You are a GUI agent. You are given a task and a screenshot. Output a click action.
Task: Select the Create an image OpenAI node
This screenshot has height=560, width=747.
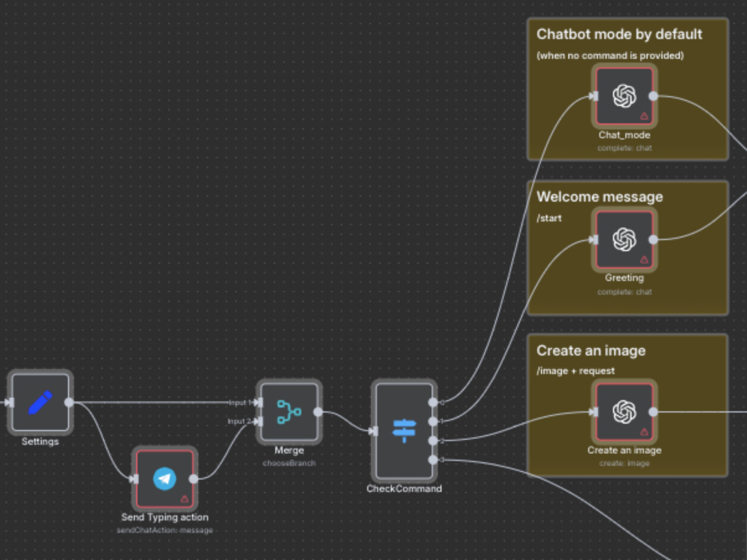(x=624, y=412)
